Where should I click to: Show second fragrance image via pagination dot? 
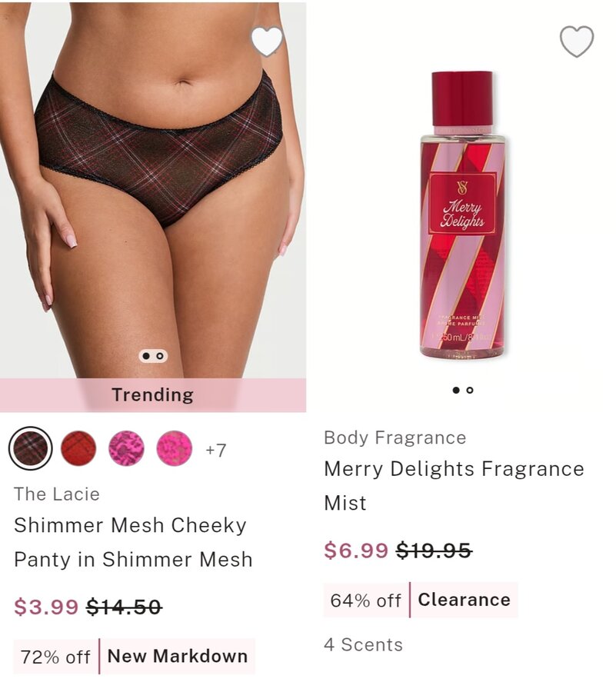click(x=470, y=390)
